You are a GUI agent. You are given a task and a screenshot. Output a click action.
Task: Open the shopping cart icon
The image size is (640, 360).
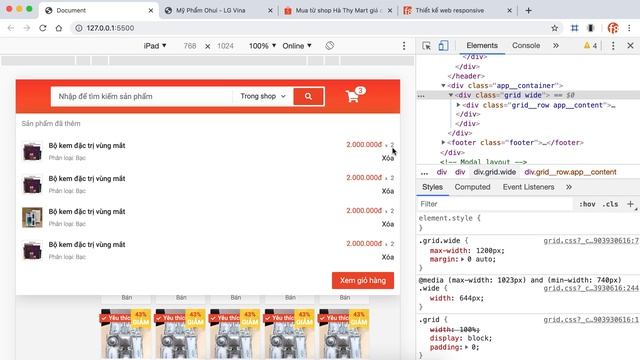(x=352, y=96)
